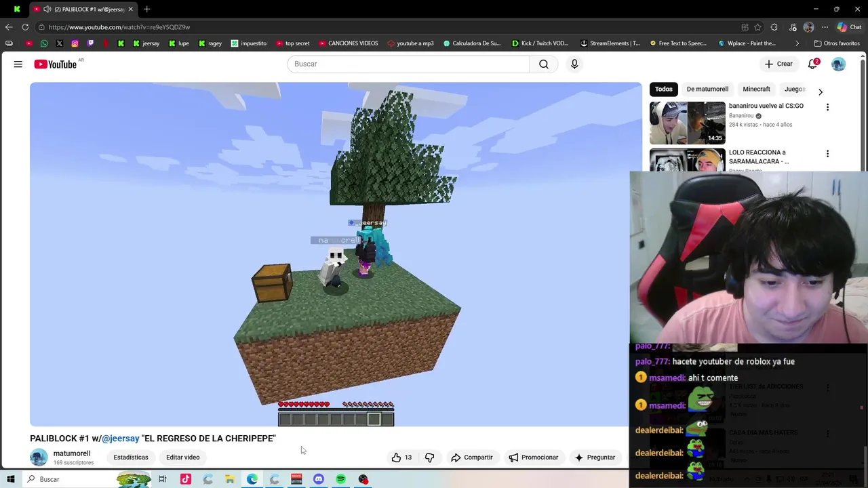Go to YouTube home via the logo
Image resolution: width=868 pixels, height=488 pixels.
(56, 64)
